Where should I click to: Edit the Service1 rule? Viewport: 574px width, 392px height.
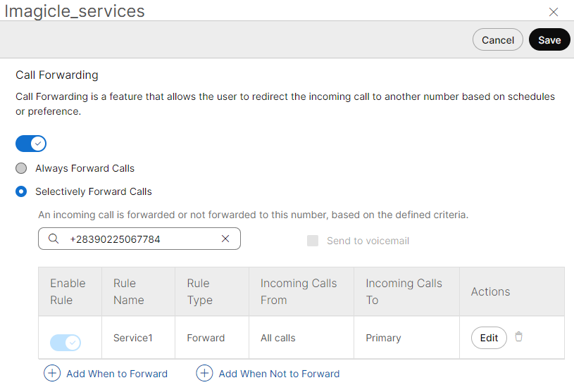click(489, 338)
